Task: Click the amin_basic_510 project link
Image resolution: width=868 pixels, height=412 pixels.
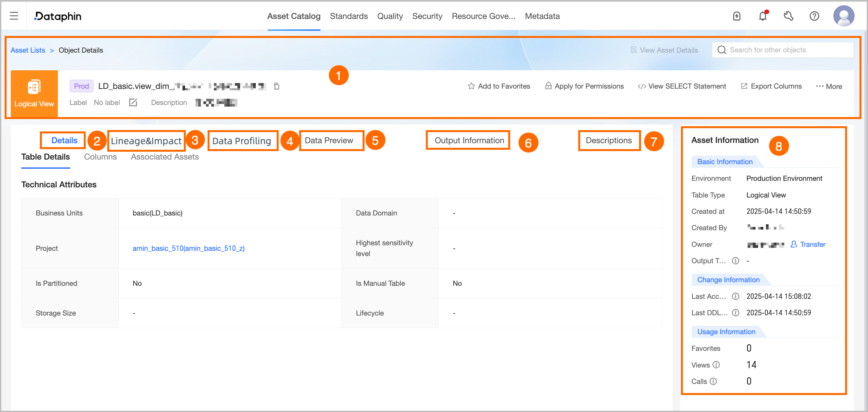Action: (188, 248)
